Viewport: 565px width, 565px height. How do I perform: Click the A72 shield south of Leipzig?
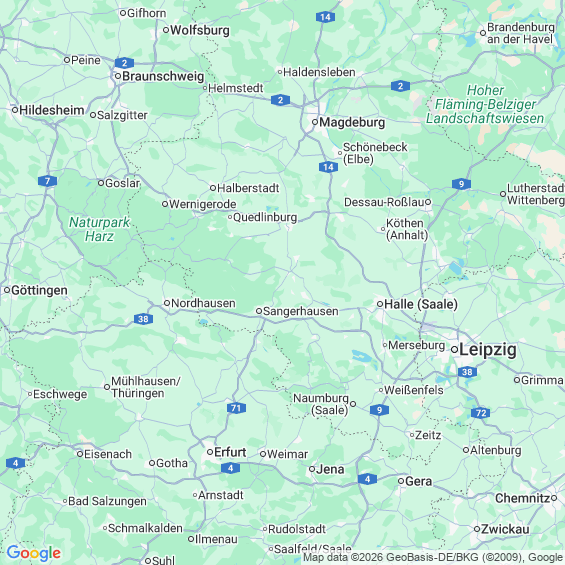point(481,413)
